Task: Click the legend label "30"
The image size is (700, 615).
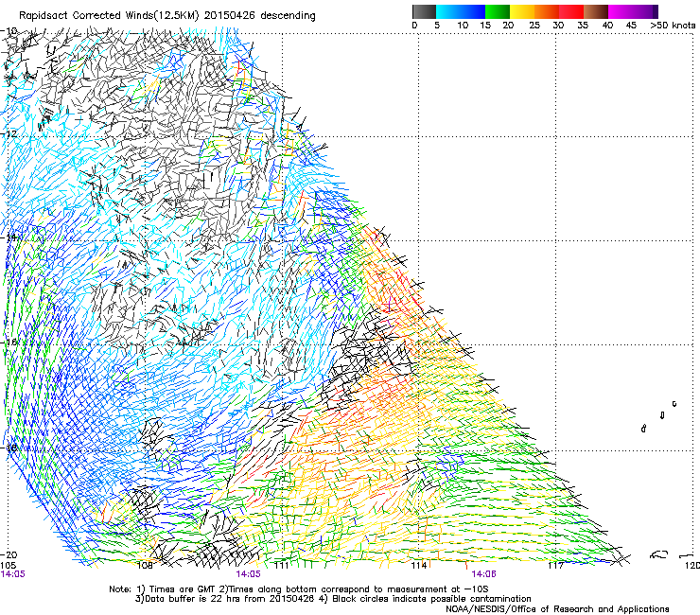Action: (x=558, y=26)
